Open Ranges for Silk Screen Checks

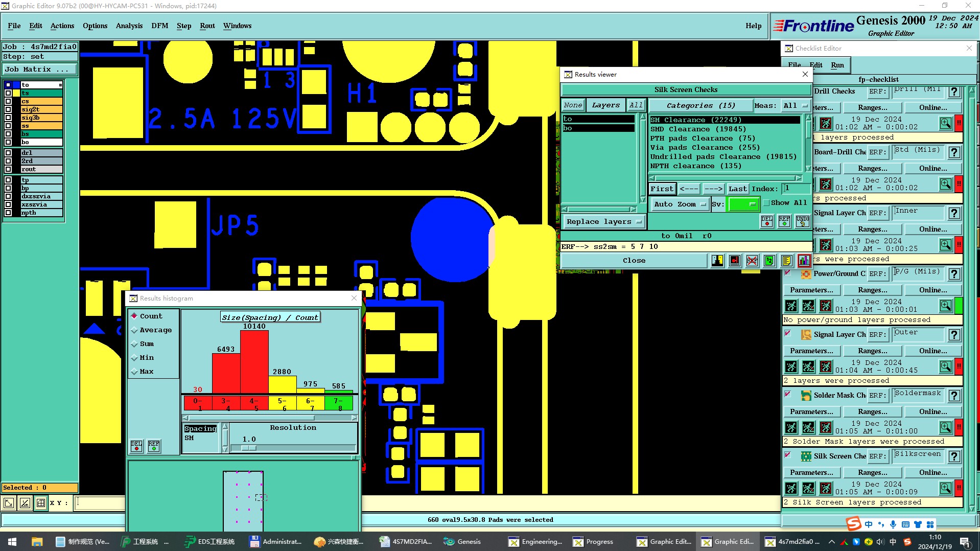(873, 473)
